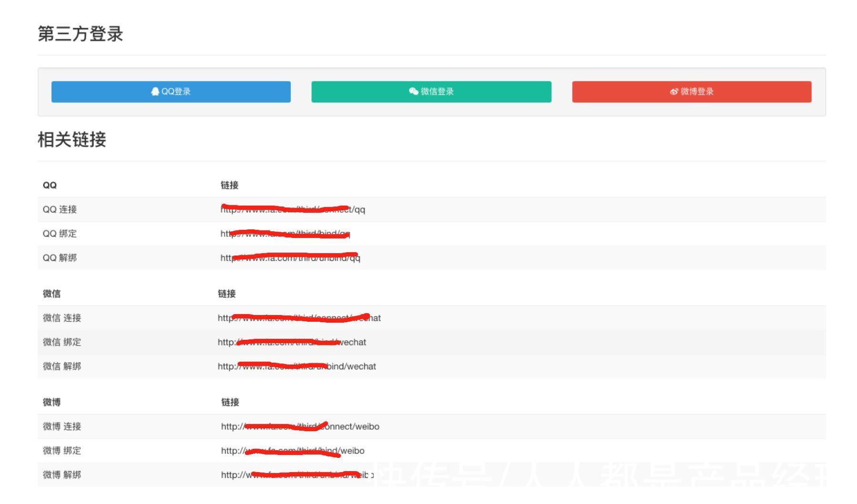Screen dimensions: 857x504
Task: Click the Weibo icon in red button
Action: pyautogui.click(x=674, y=92)
